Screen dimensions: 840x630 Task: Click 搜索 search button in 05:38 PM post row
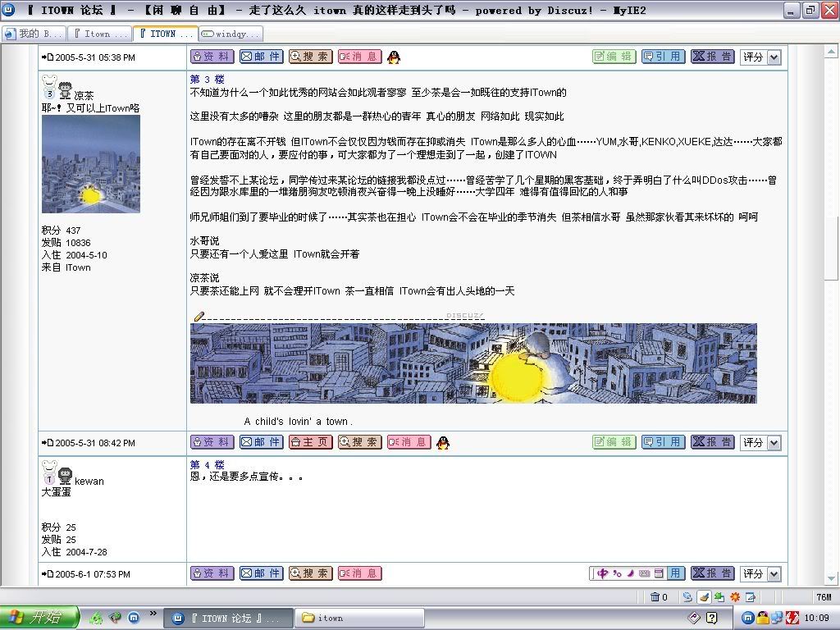(x=311, y=57)
